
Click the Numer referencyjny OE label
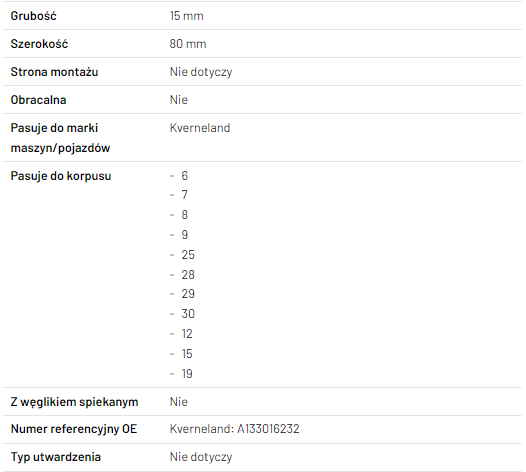coord(74,429)
